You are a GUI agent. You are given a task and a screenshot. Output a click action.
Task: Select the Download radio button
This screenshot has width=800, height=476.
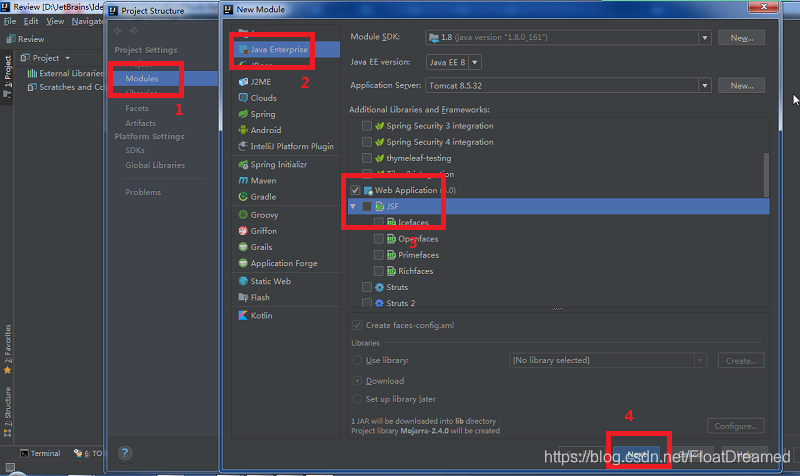357,381
